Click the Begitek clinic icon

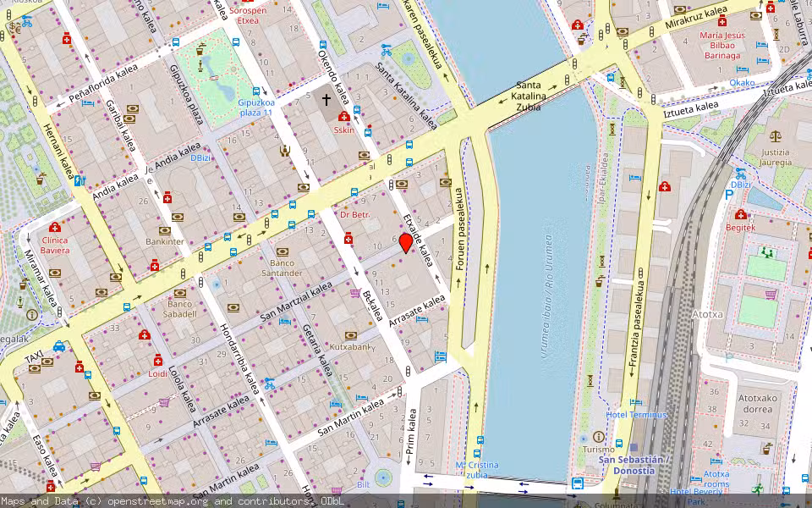(741, 214)
